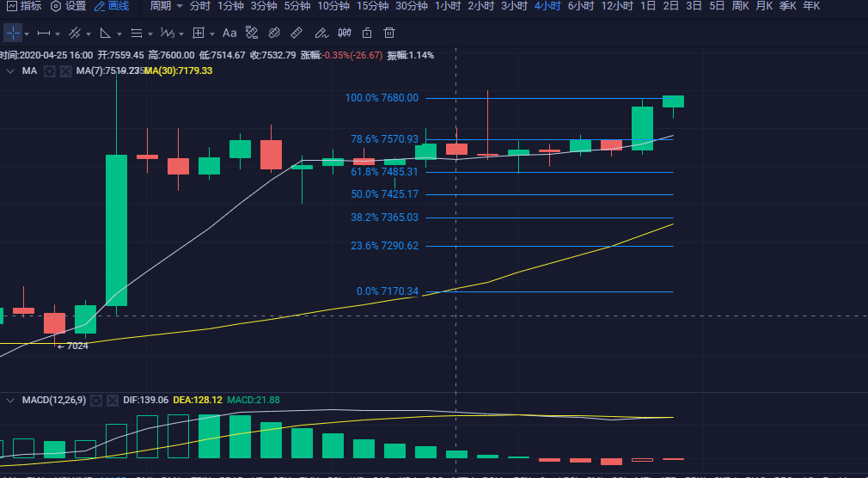Switch to the 2小时 period
This screenshot has height=478, width=868.
481,6
